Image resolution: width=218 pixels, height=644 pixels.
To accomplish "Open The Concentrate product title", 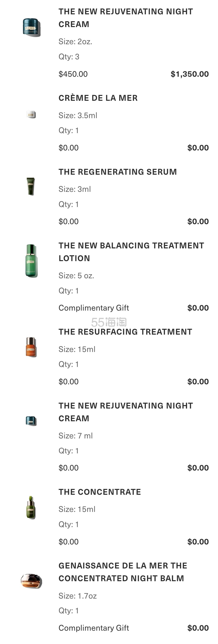I will click(x=100, y=492).
